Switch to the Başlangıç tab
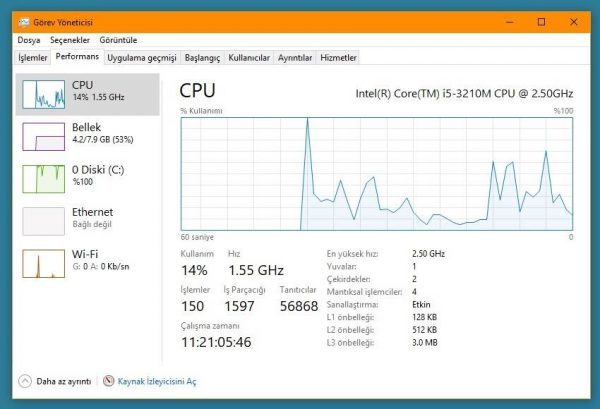The height and width of the screenshot is (409, 600). [x=202, y=58]
